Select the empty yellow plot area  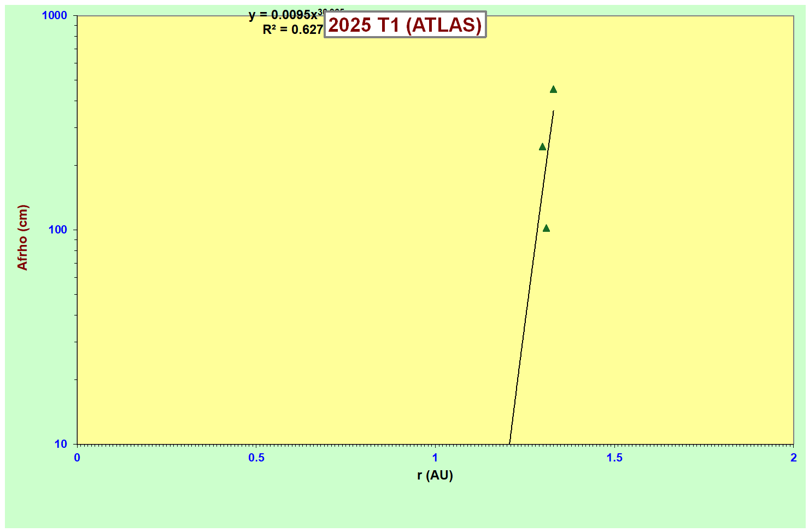273,246
